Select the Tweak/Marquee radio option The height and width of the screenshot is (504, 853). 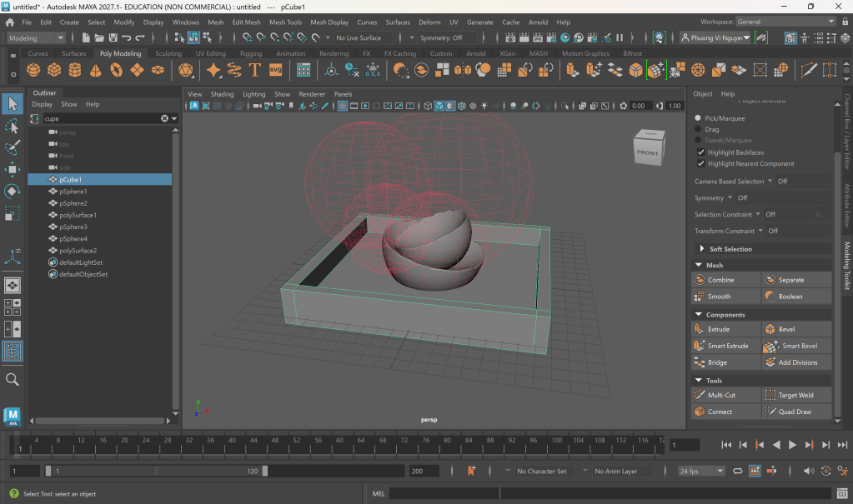pyautogui.click(x=698, y=140)
